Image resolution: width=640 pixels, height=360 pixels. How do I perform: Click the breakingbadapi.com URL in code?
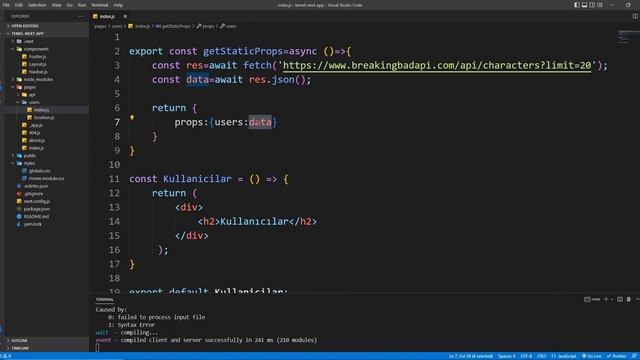pos(437,65)
